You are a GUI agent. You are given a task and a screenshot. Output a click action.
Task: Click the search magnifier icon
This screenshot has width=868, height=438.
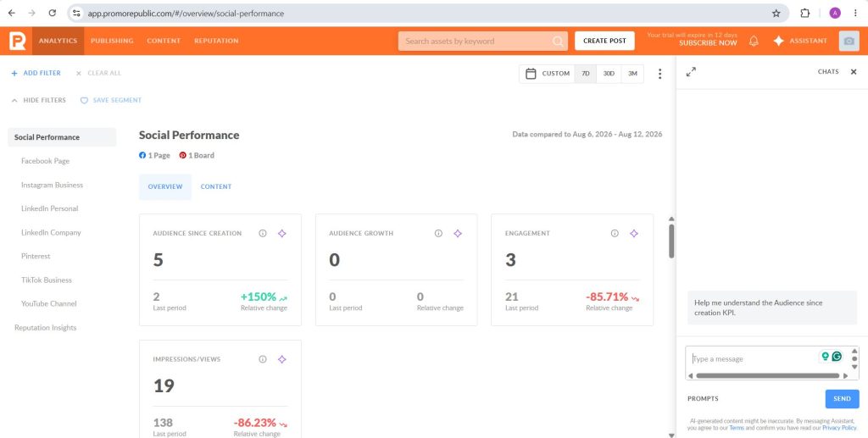click(558, 42)
